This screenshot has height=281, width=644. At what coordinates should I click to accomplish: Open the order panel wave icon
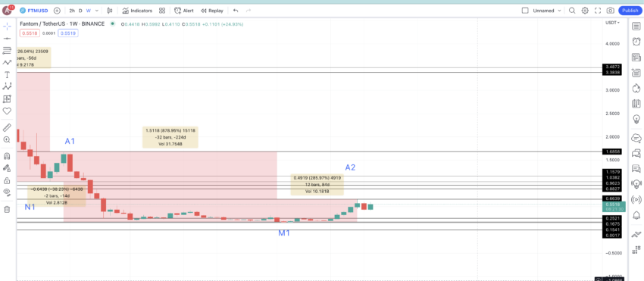tap(636, 234)
